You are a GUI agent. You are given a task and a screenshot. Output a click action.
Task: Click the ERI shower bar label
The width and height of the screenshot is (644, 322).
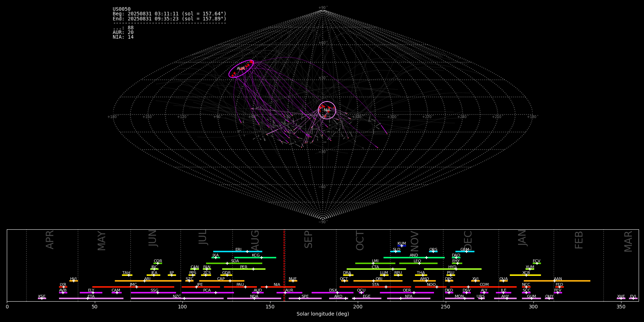click(239, 250)
